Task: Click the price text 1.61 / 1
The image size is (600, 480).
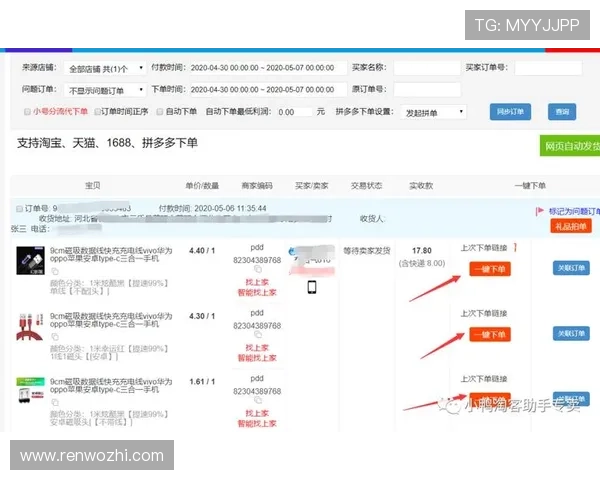Action: (x=202, y=382)
